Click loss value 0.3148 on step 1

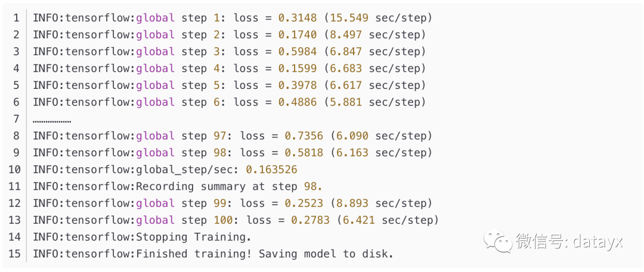298,18
